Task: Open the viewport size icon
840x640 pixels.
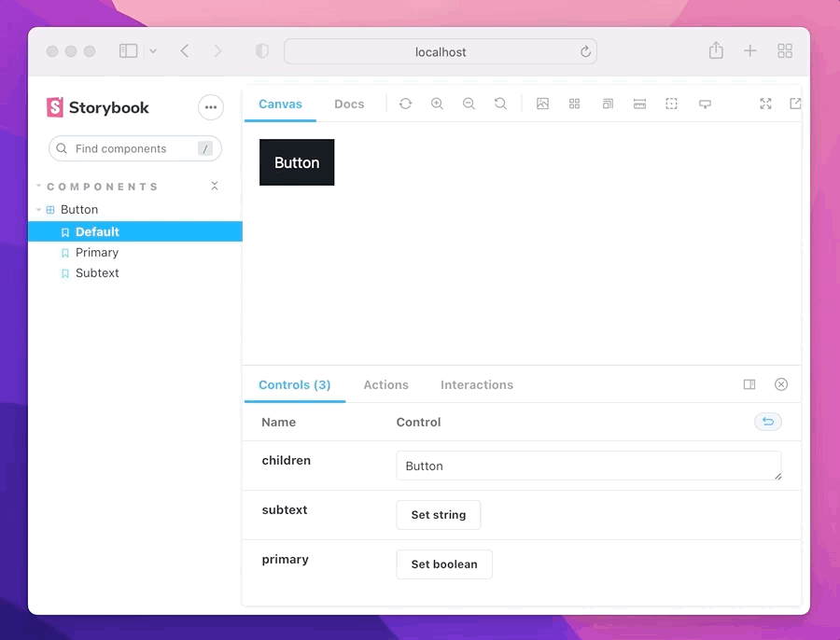Action: 608,104
